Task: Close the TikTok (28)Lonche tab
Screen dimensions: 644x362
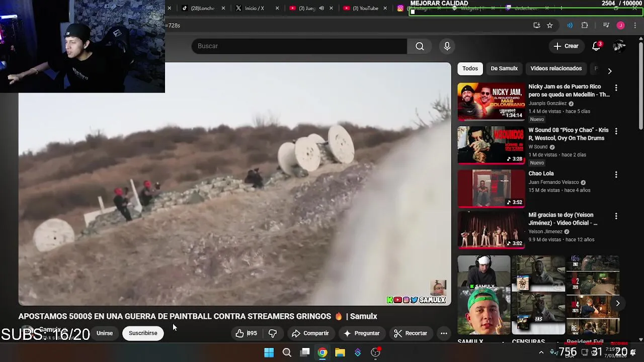Action: 223,8
